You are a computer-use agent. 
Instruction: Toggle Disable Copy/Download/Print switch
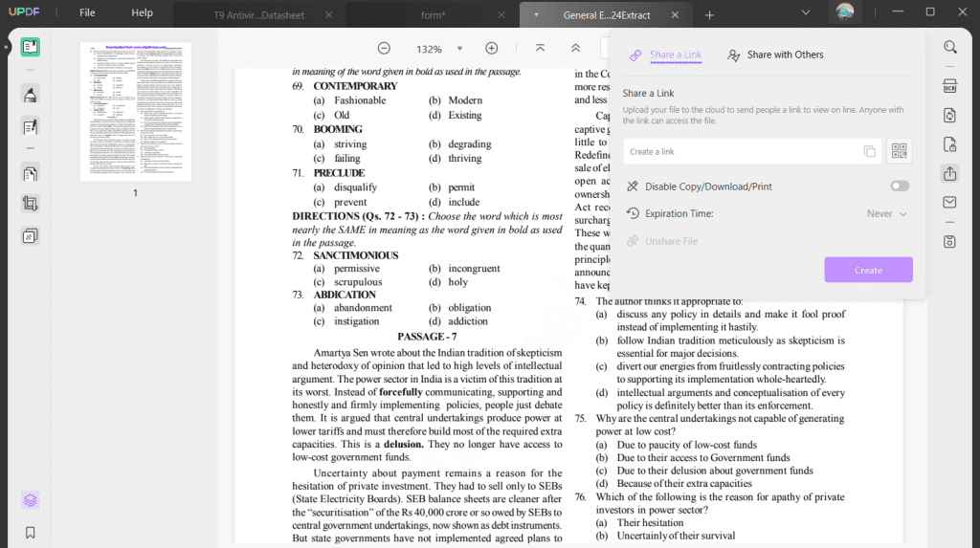click(x=900, y=186)
